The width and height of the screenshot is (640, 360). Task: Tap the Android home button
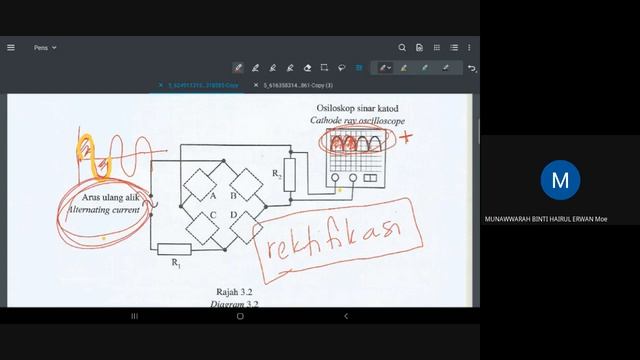pyautogui.click(x=240, y=316)
